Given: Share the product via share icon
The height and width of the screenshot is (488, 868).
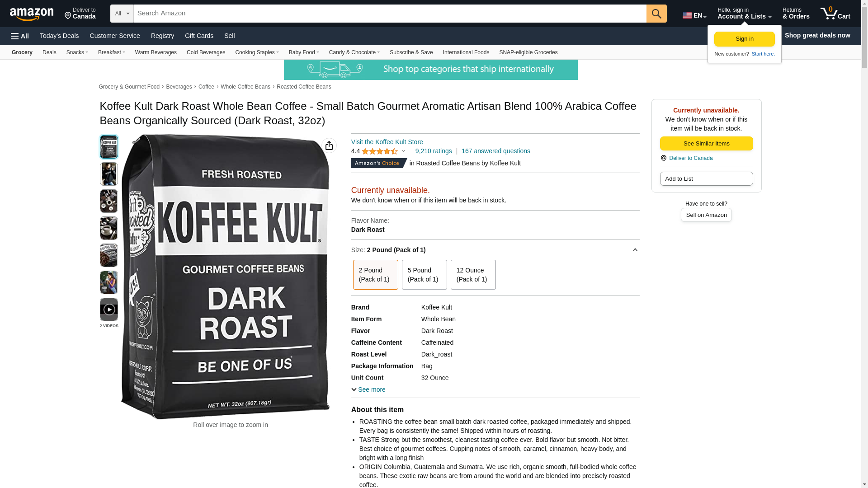Looking at the screenshot, I should 329,145.
